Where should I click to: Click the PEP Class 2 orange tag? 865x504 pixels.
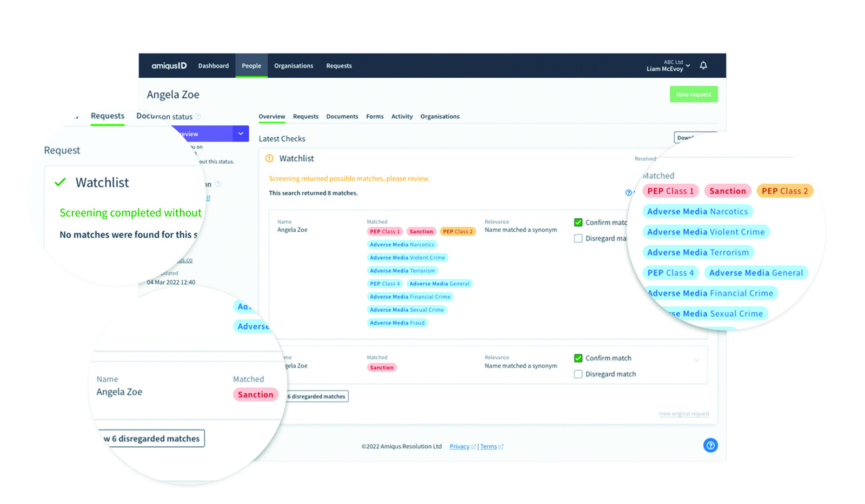(x=457, y=232)
